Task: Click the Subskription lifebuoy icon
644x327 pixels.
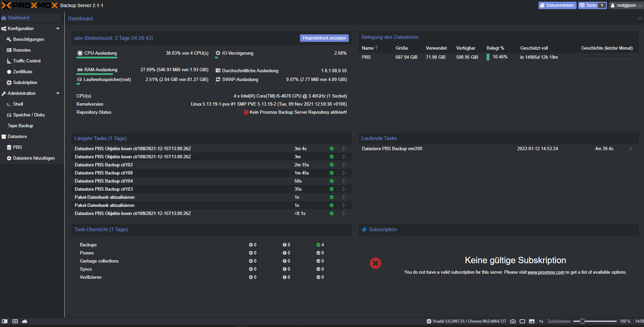Action: coord(9,83)
